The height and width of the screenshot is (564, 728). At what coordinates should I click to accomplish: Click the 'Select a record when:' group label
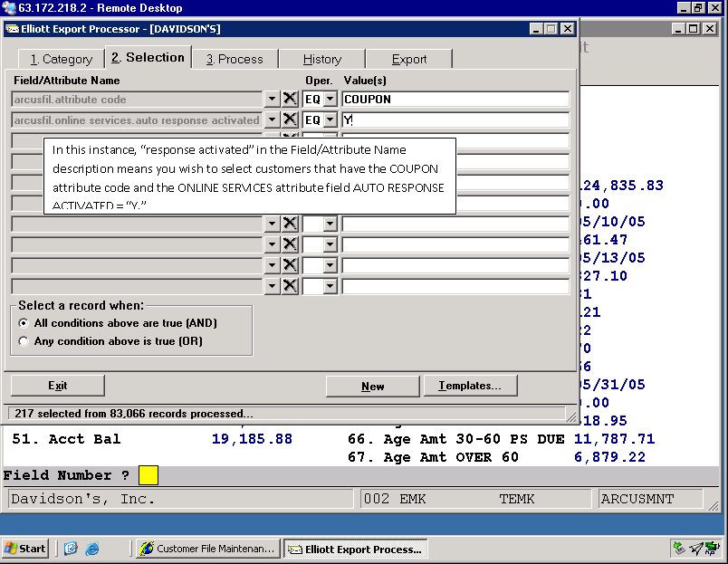(x=81, y=305)
